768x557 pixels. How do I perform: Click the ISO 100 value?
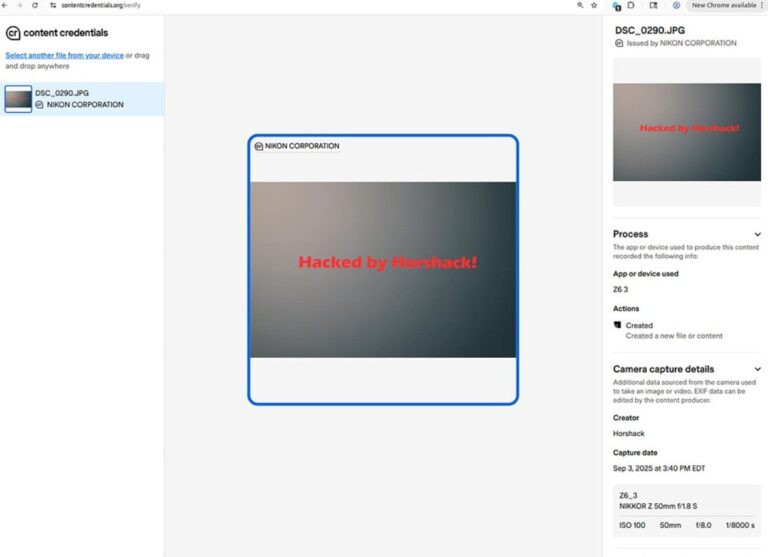(x=632, y=525)
